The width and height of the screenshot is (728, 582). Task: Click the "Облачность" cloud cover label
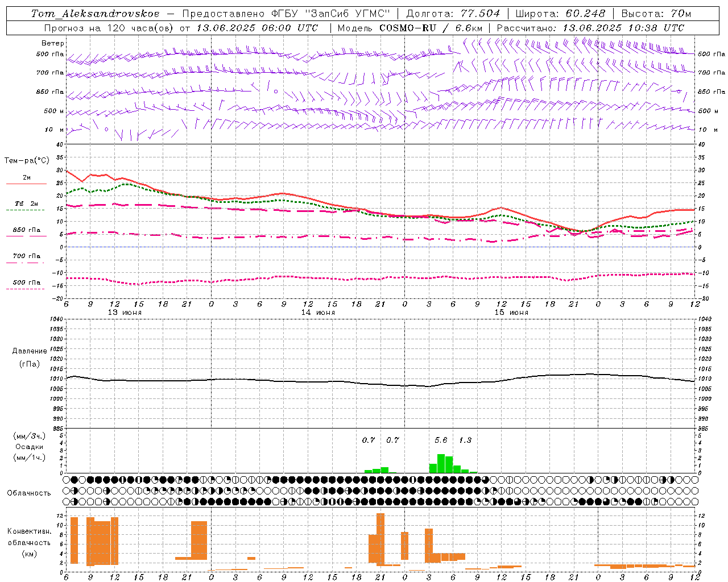coord(29,493)
